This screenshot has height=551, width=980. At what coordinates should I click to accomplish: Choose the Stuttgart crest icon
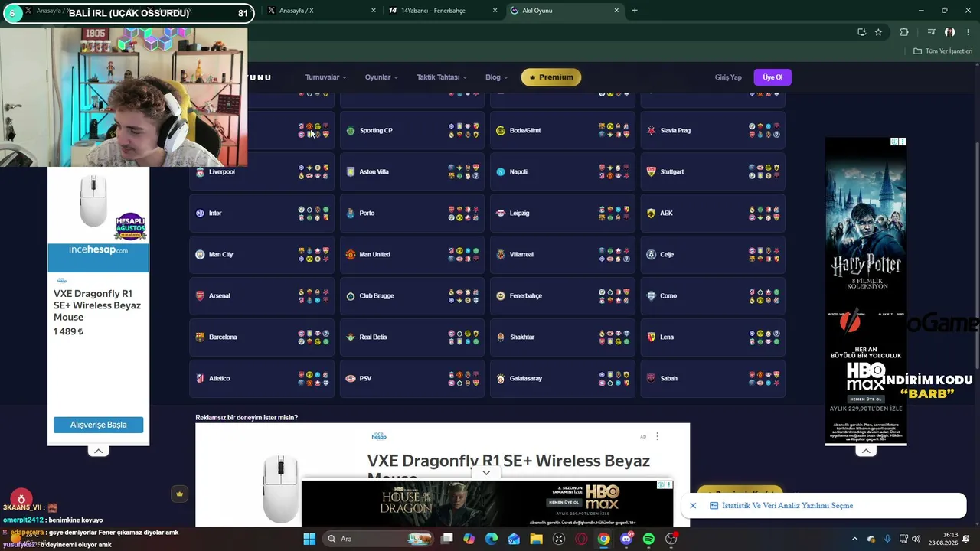point(651,172)
